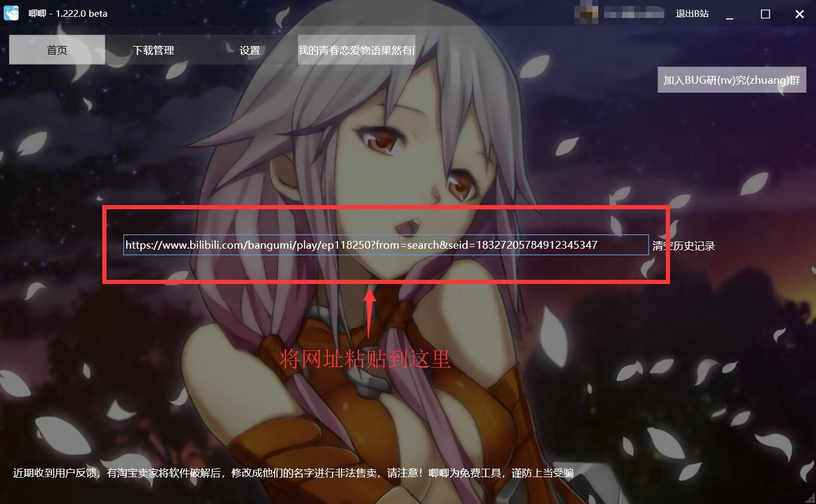Click 退出B站 to log out
Viewport: 816px width, 504px height.
click(692, 14)
